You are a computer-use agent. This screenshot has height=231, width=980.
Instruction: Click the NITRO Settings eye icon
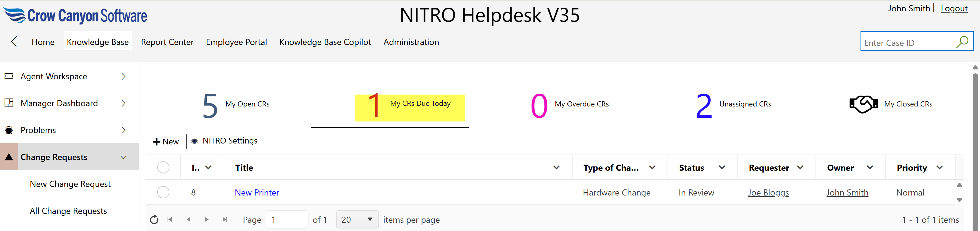(x=195, y=141)
